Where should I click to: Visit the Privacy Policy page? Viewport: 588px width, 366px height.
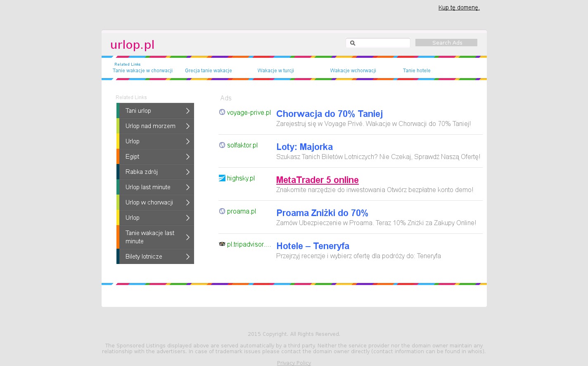coord(294,363)
